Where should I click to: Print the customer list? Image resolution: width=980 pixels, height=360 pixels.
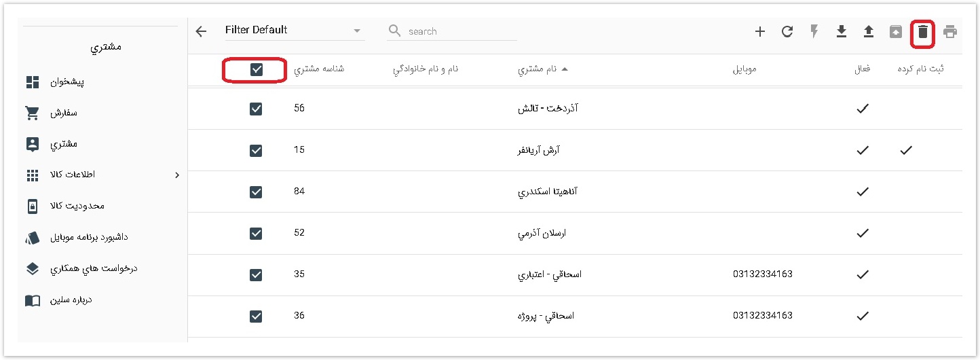[950, 31]
